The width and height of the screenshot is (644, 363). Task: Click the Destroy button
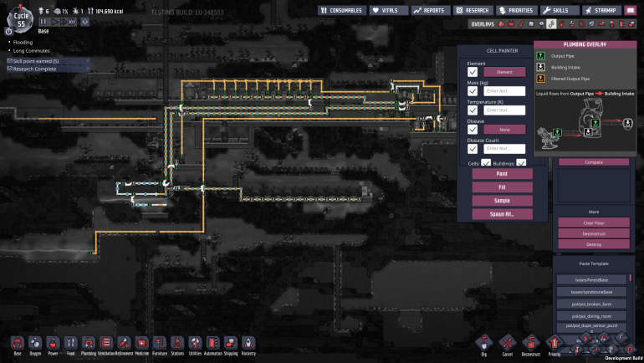[x=594, y=244]
